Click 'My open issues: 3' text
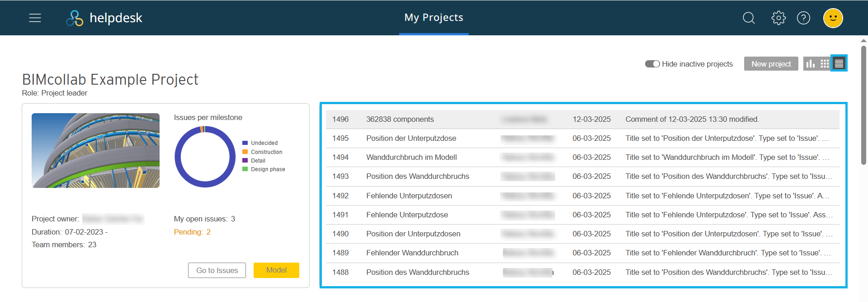 click(204, 219)
